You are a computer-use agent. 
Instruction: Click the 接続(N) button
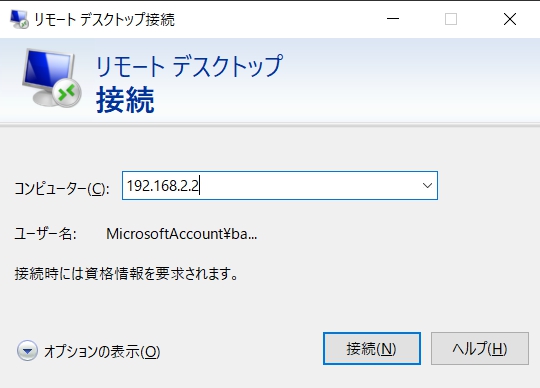click(x=372, y=348)
